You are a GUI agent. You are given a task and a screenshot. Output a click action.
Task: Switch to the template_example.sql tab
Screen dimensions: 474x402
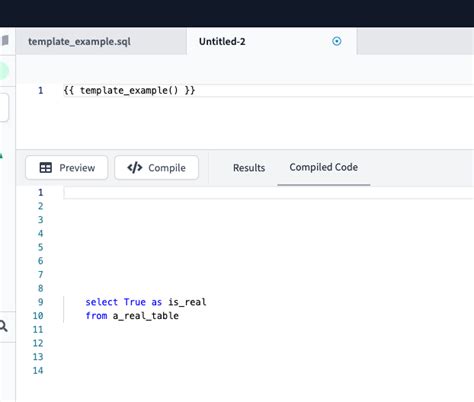click(79, 42)
